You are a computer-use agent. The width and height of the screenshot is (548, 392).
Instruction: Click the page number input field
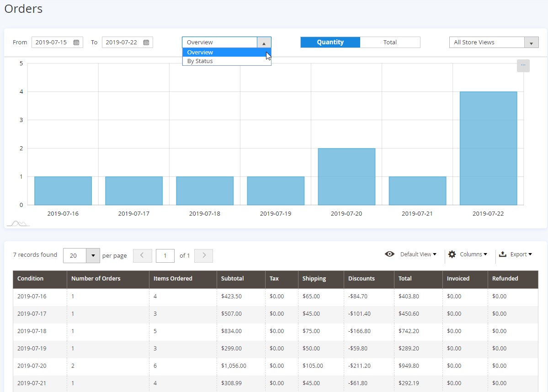pyautogui.click(x=165, y=256)
